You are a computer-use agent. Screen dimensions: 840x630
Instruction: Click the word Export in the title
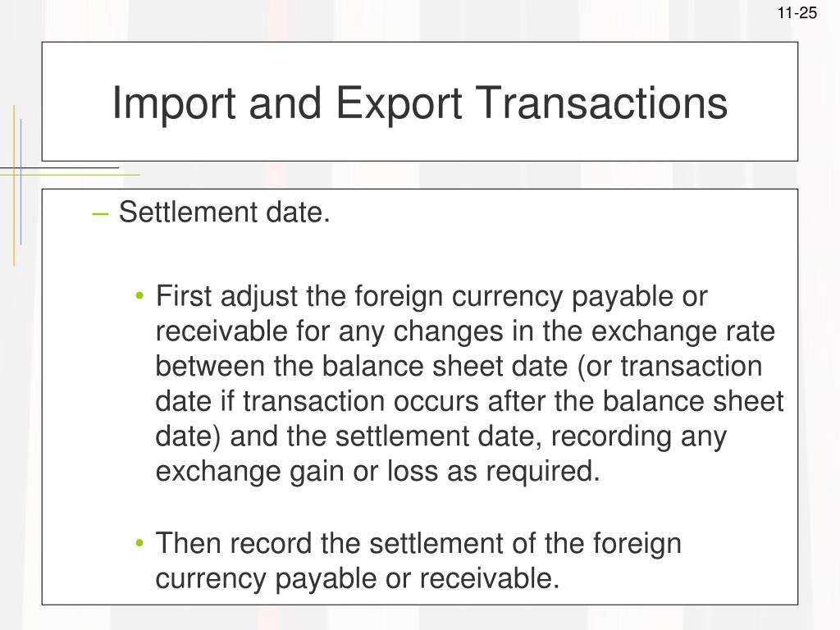tap(399, 104)
